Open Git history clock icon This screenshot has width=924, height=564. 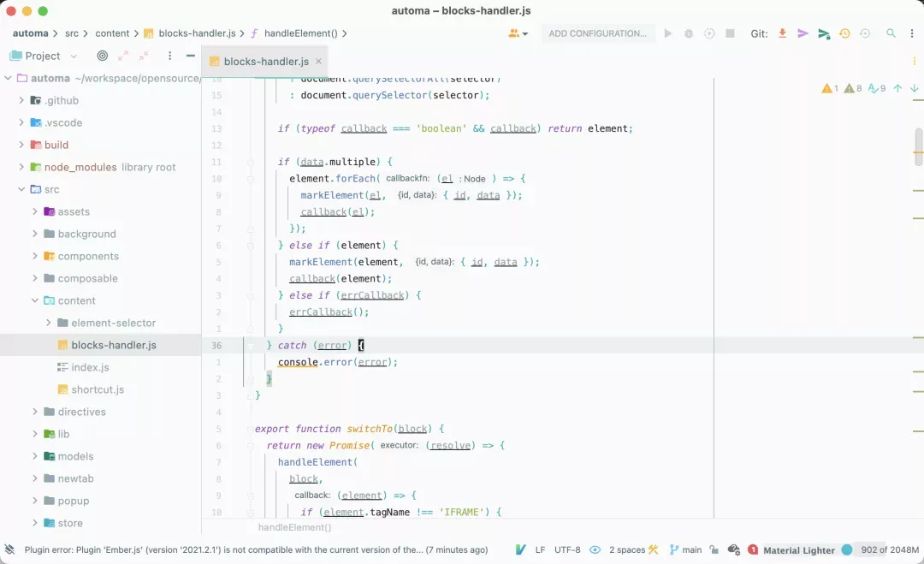click(x=844, y=33)
